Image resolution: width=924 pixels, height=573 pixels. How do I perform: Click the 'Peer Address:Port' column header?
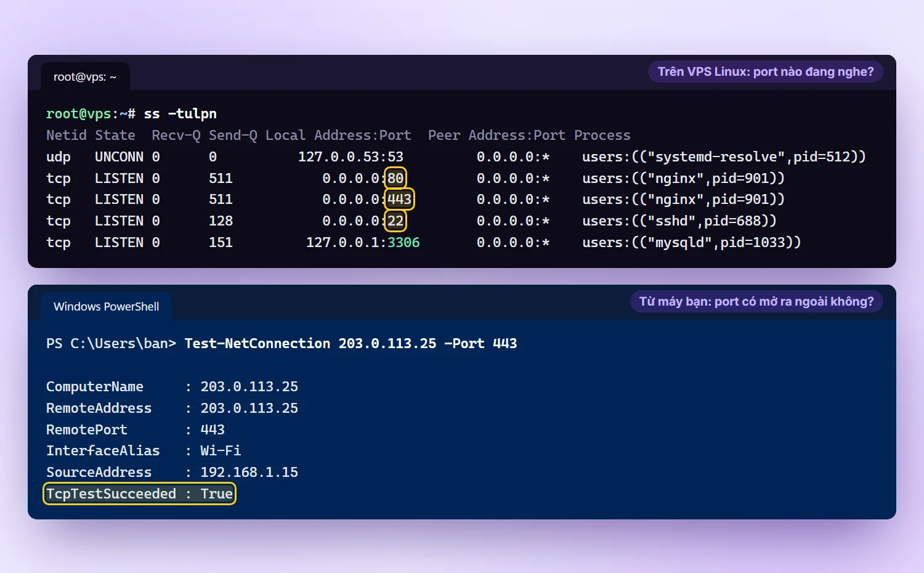pyautogui.click(x=496, y=136)
